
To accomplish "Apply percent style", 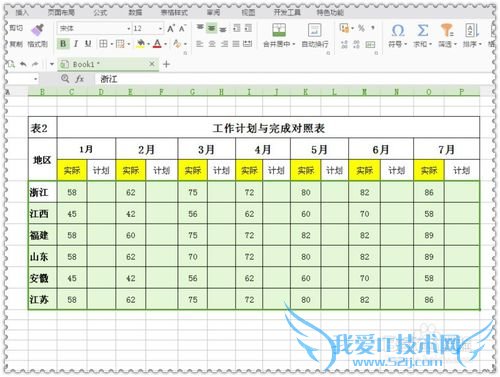I will 361,28.
